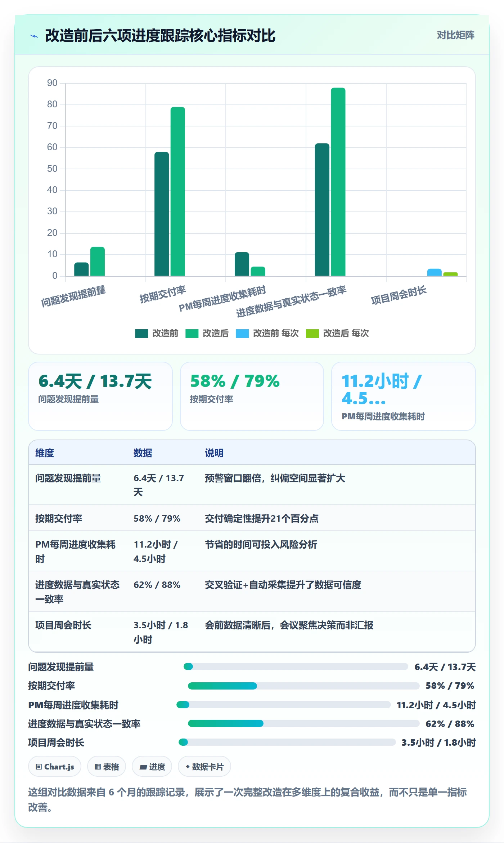This screenshot has width=504, height=843.
Task: Click the 3.5小时 / 1.8小时 value beside progress bar
Action: [438, 742]
